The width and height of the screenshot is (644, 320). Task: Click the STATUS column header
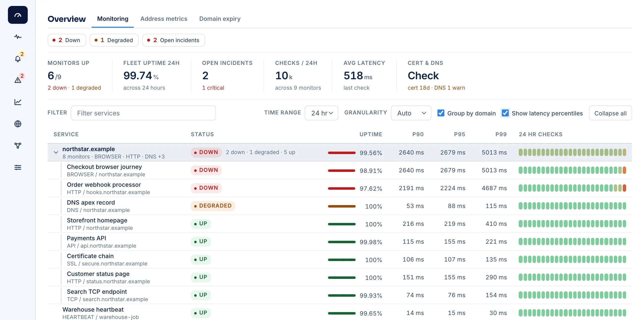tap(202, 134)
